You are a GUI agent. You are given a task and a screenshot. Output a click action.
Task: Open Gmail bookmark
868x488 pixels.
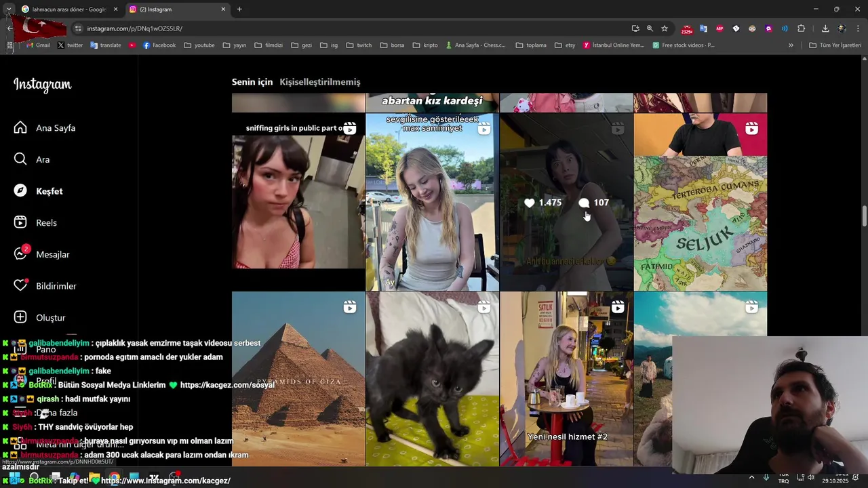[x=38, y=45]
